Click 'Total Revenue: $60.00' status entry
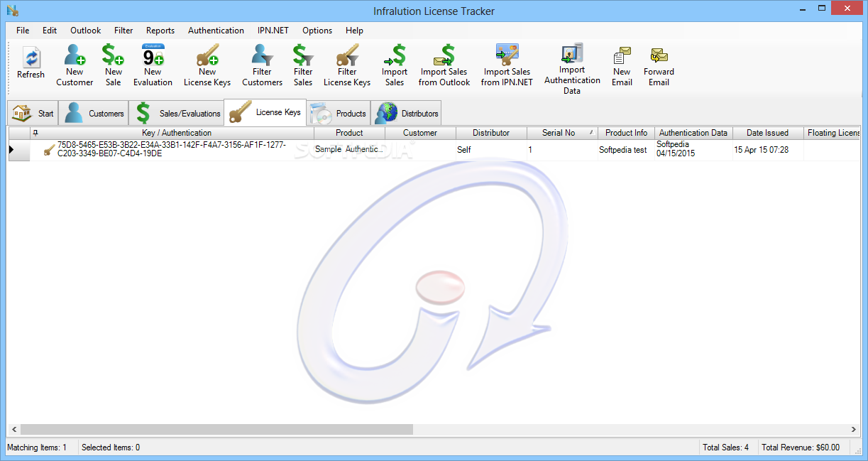Screen dimensions: 868x461 pyautogui.click(x=801, y=448)
